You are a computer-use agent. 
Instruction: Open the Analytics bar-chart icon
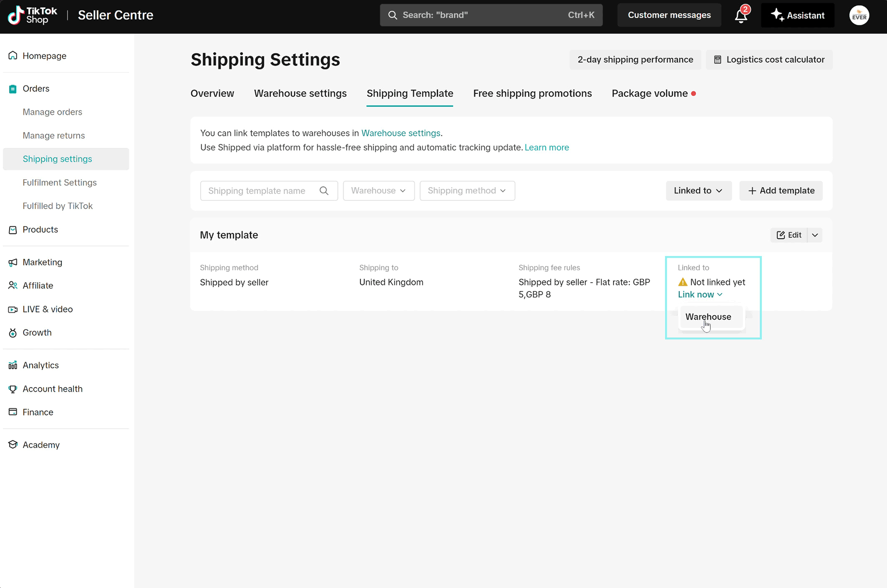click(x=12, y=365)
